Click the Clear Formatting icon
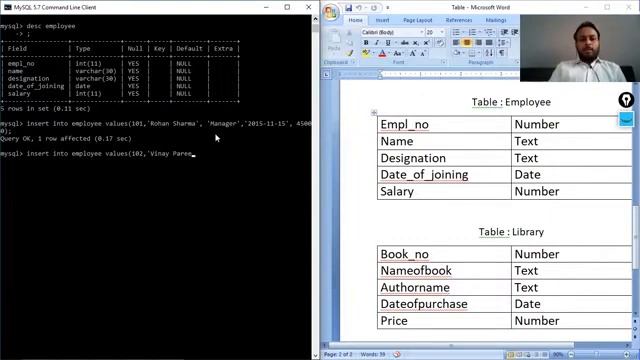 pos(440,43)
